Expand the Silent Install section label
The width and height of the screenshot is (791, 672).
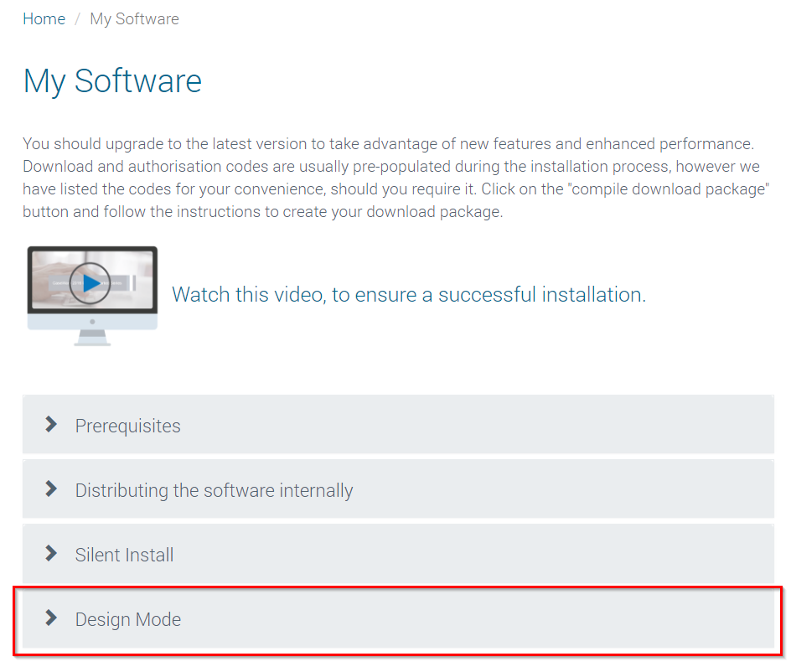pyautogui.click(x=124, y=555)
